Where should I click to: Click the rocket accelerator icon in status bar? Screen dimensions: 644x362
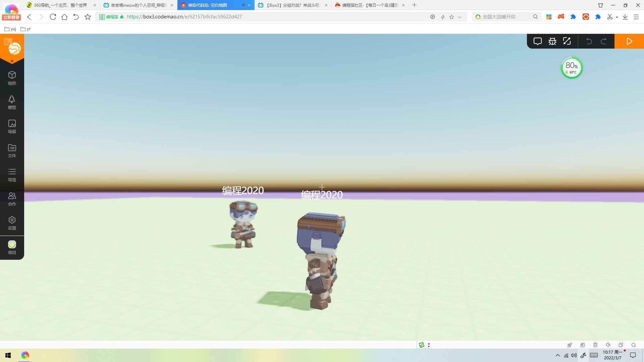coord(570,345)
